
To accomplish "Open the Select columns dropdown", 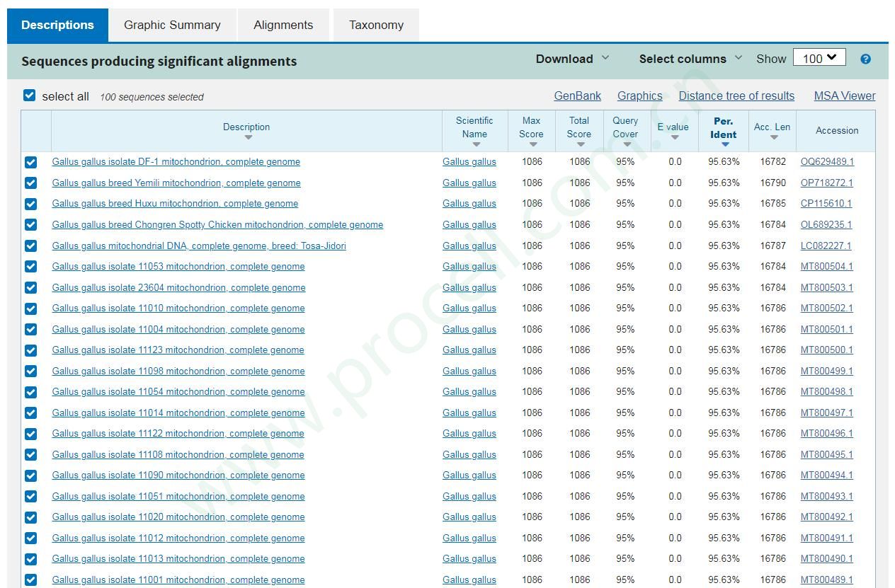I will [690, 59].
